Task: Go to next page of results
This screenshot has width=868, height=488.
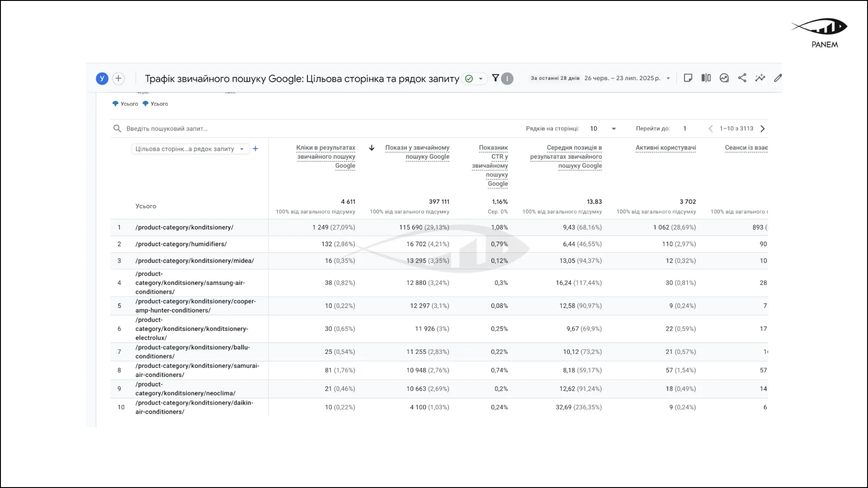Action: click(763, 129)
